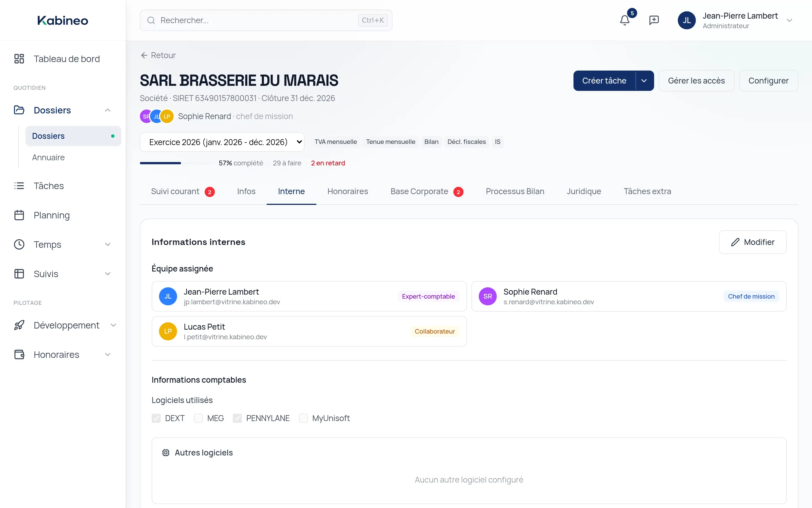
Task: Switch to the Infos tab
Action: coord(246,192)
